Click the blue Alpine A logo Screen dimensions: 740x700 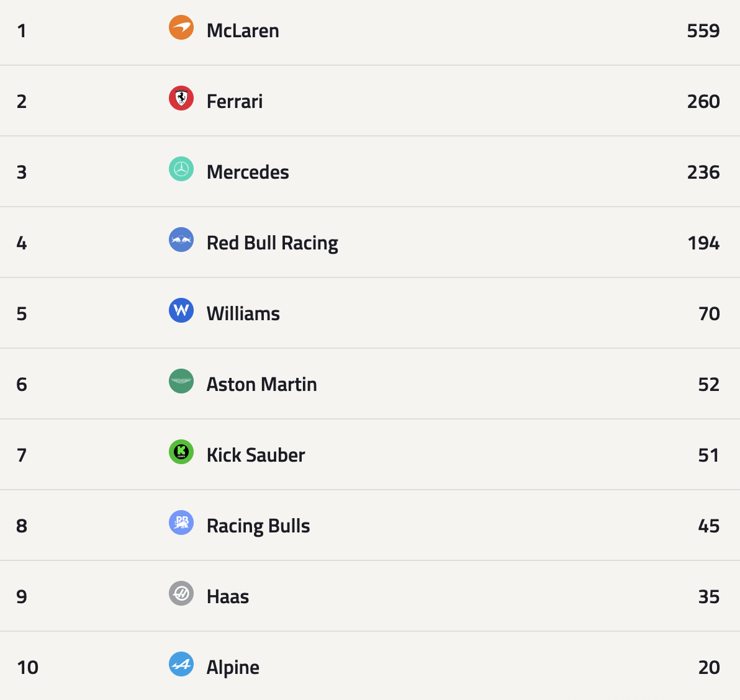tap(181, 665)
